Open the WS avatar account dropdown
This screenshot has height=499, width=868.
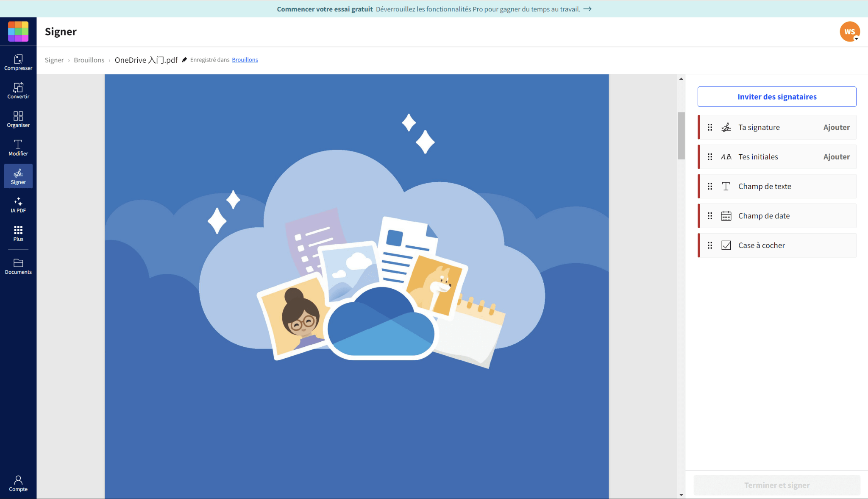pos(850,32)
